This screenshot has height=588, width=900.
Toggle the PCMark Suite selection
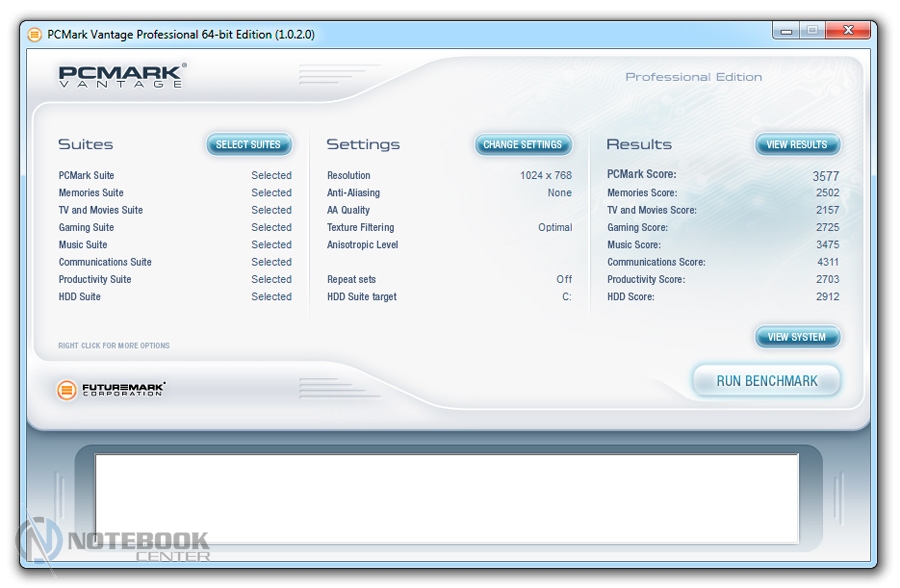pyautogui.click(x=271, y=176)
